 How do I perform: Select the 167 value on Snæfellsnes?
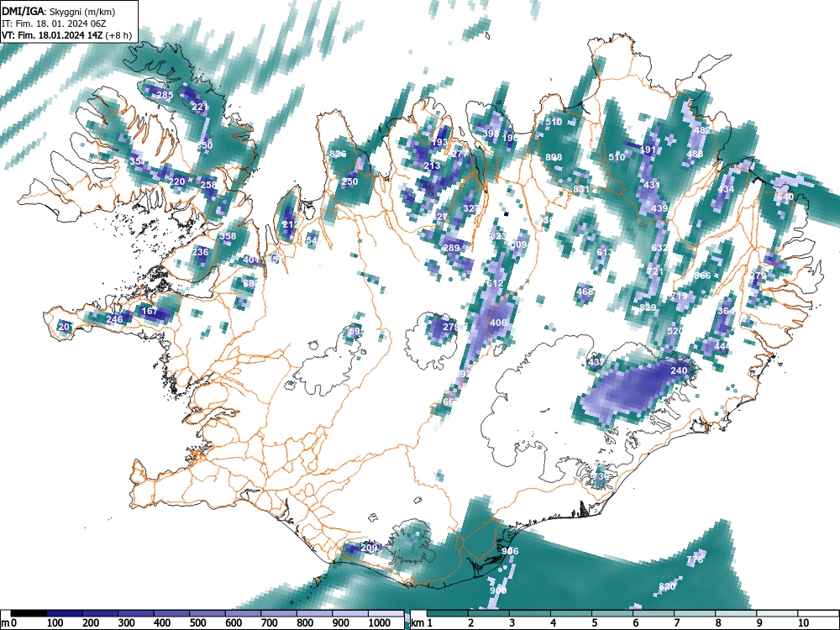click(x=150, y=311)
